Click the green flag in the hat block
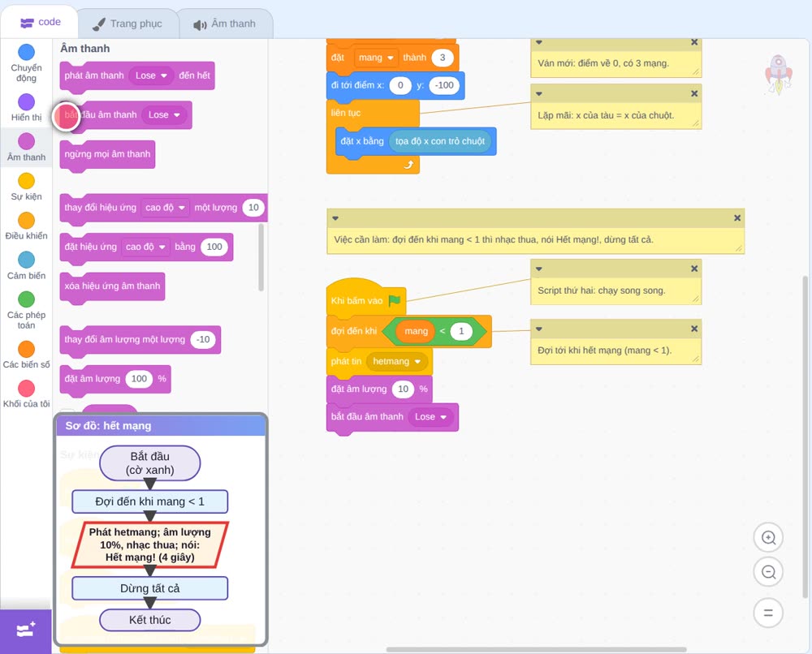This screenshot has width=812, height=654. pos(395,300)
